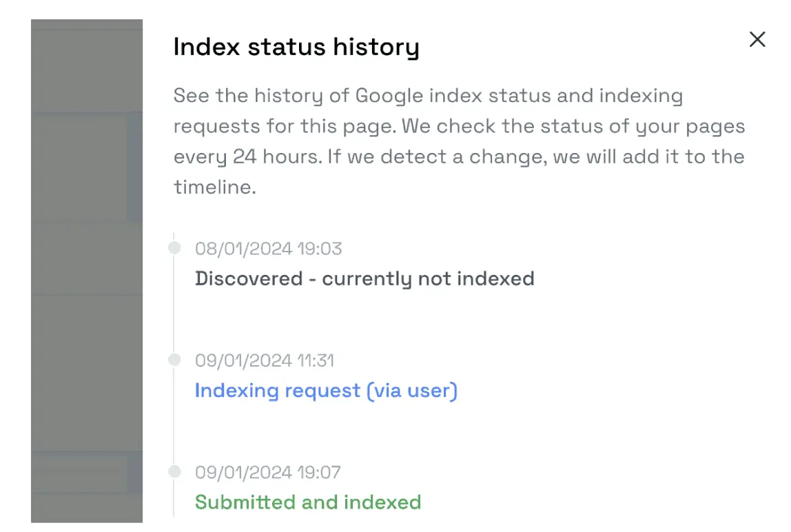Select the Index status history dialog title
Screen dimensions: 791x532
point(296,46)
